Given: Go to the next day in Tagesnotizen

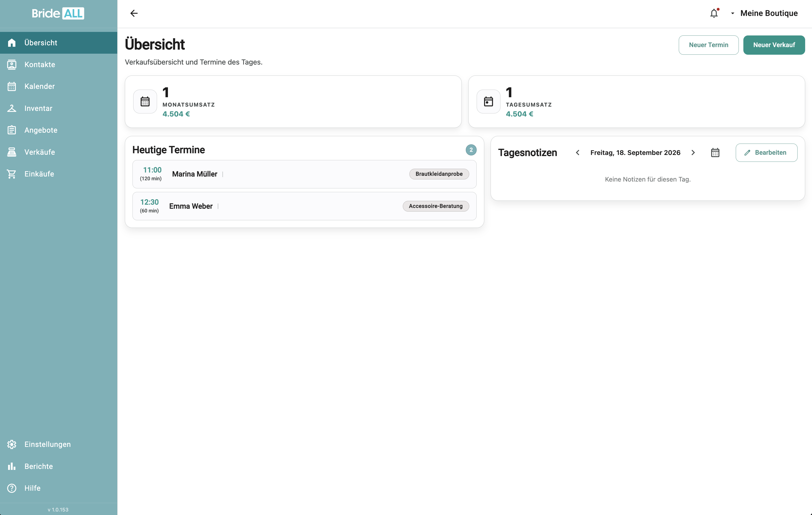Looking at the screenshot, I should pyautogui.click(x=693, y=153).
